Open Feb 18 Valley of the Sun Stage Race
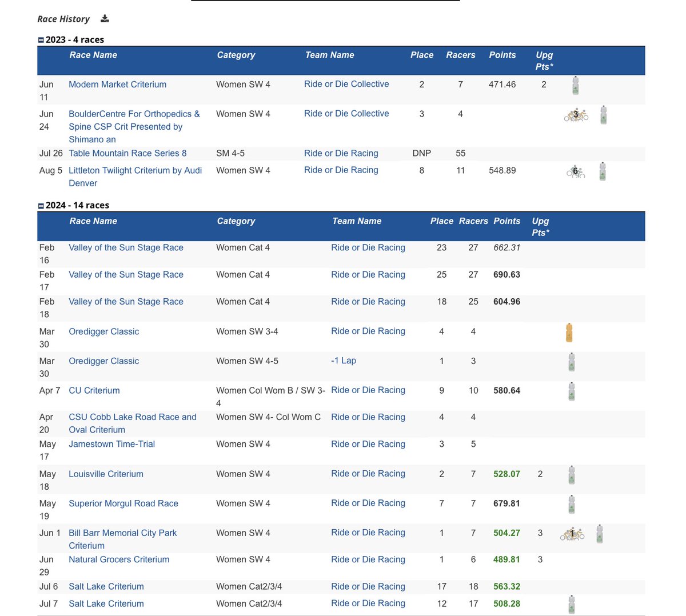Viewport: 686px width, 616px height. point(126,302)
